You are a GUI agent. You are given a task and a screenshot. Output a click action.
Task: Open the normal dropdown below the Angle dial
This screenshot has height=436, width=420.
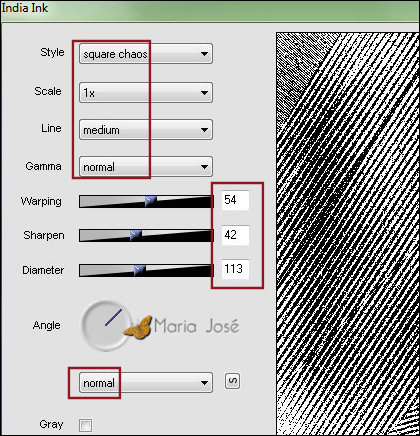146,383
